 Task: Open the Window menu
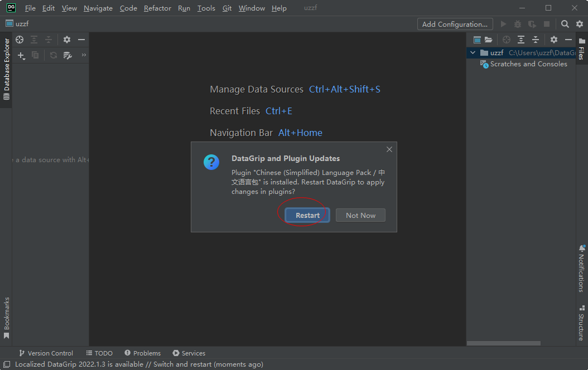252,8
